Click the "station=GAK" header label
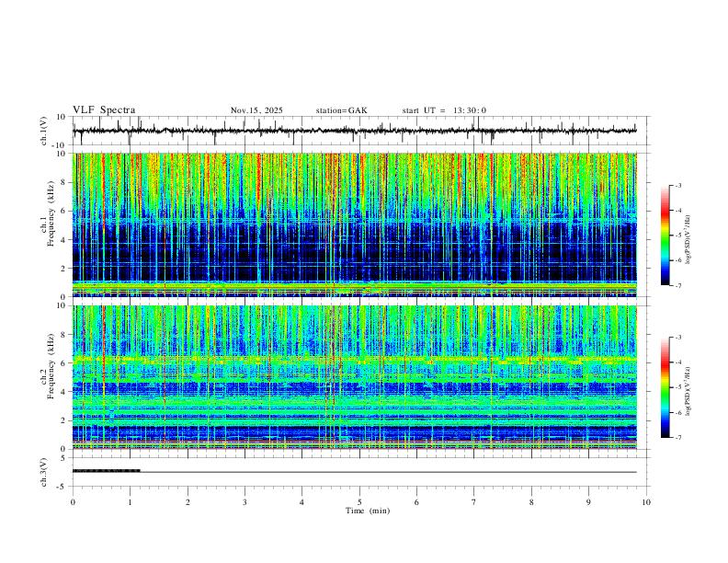The image size is (728, 563). click(x=342, y=110)
